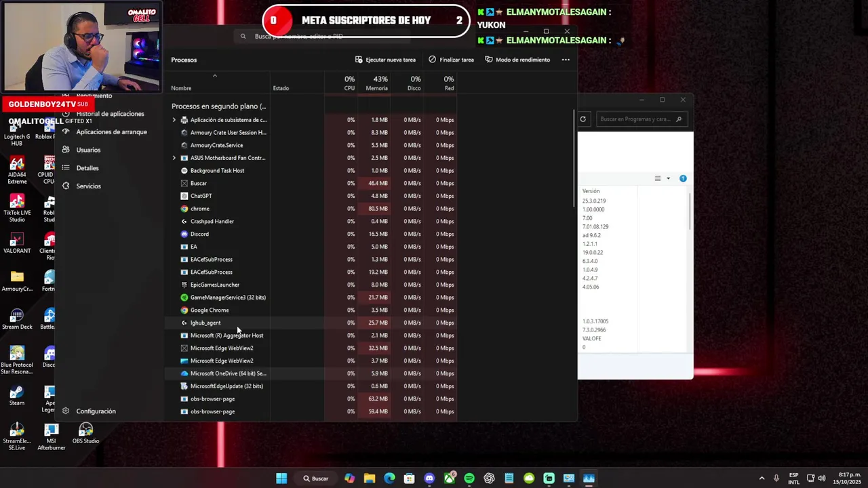Open the Windows Start menu

pos(281,479)
